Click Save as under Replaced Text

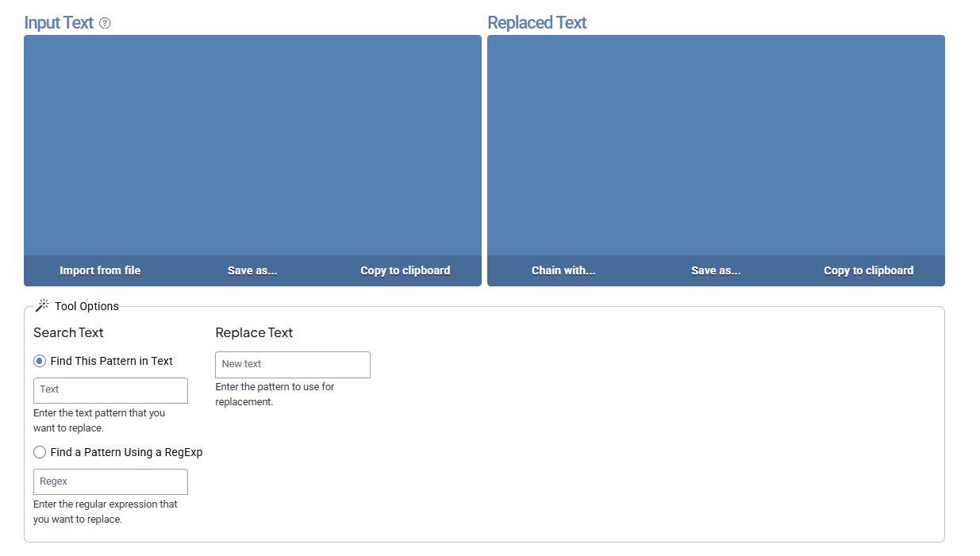point(716,270)
